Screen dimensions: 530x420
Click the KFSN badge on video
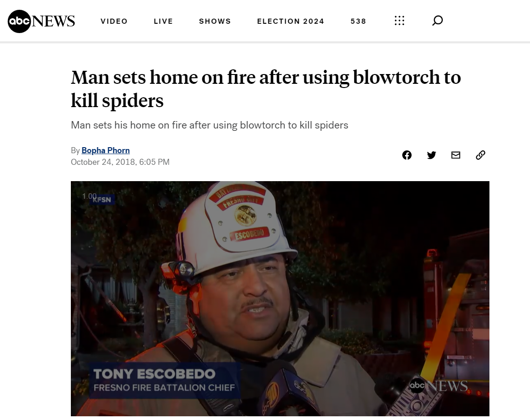click(x=102, y=200)
